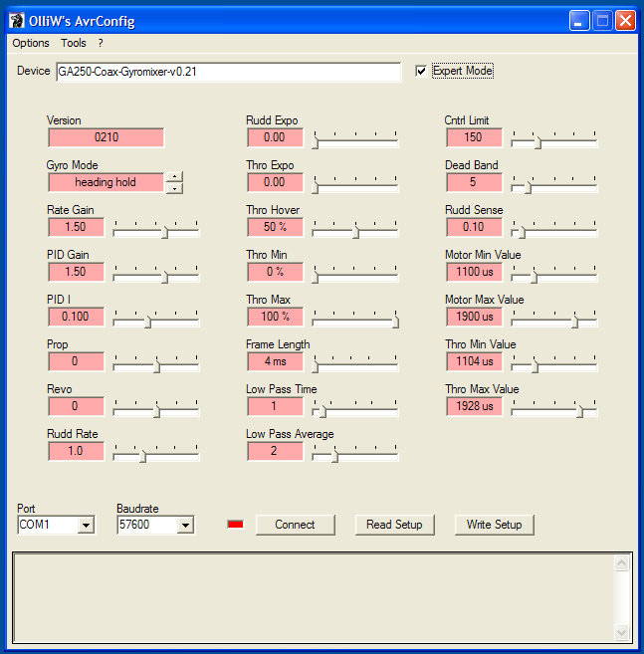Click the Write Setup button
Viewport: 644px width, 654px height.
(494, 525)
